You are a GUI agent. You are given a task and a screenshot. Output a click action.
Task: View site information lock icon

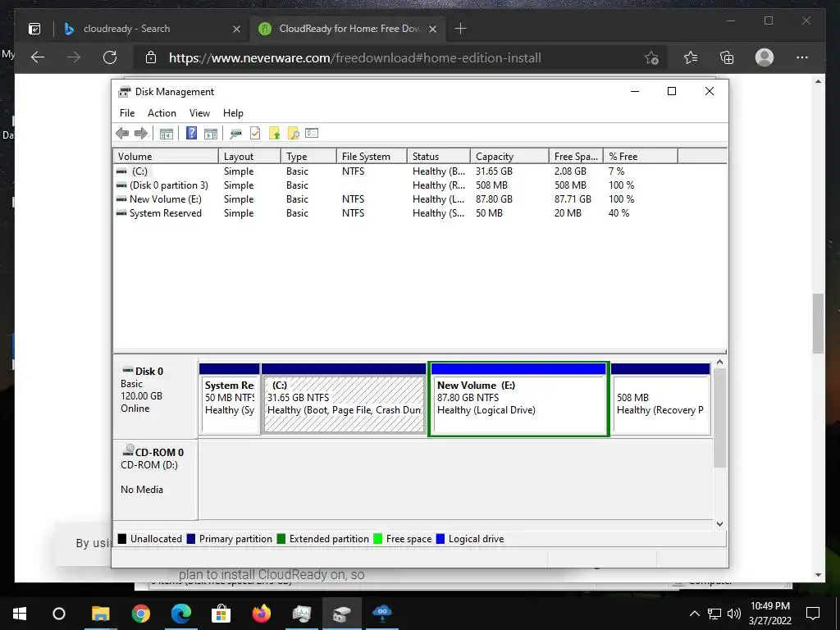click(151, 57)
